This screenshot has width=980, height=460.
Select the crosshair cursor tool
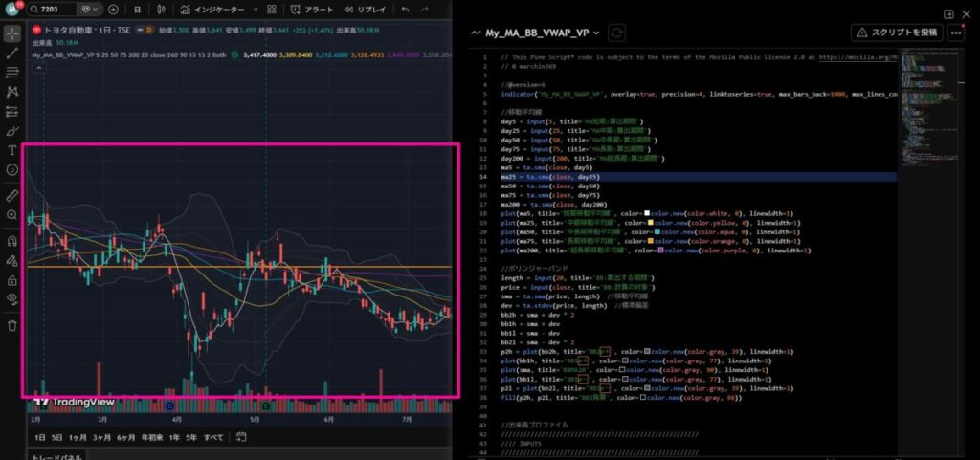tap(11, 33)
